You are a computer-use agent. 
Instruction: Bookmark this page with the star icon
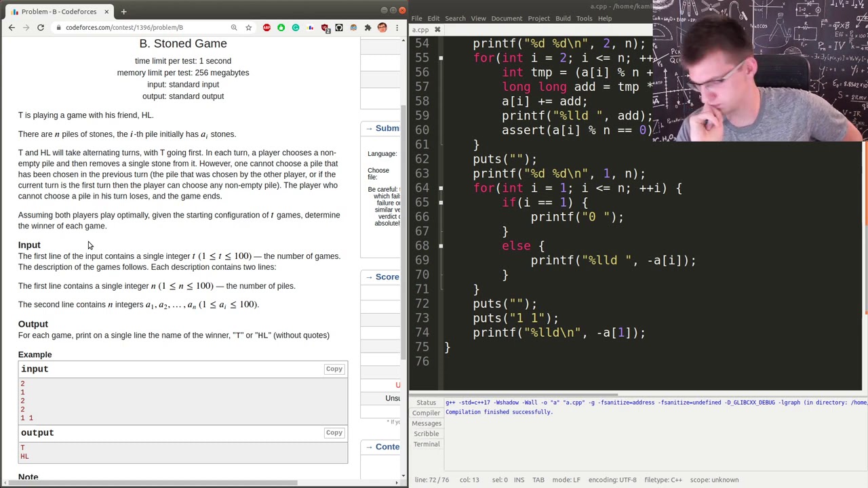click(249, 28)
